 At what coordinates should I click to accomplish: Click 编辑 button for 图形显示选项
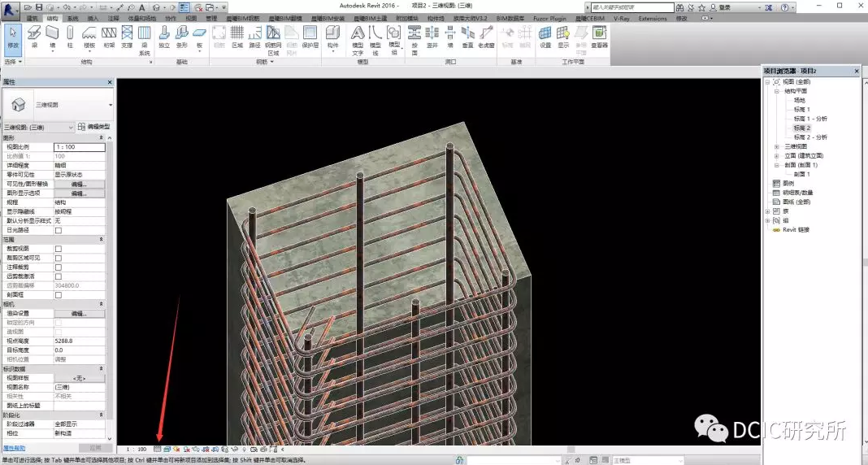(79, 193)
